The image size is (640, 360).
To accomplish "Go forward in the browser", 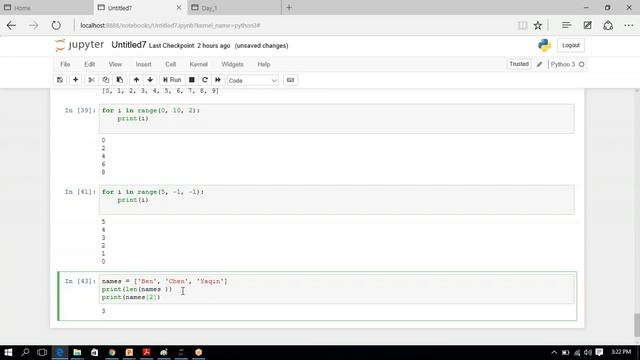I will coord(33,26).
